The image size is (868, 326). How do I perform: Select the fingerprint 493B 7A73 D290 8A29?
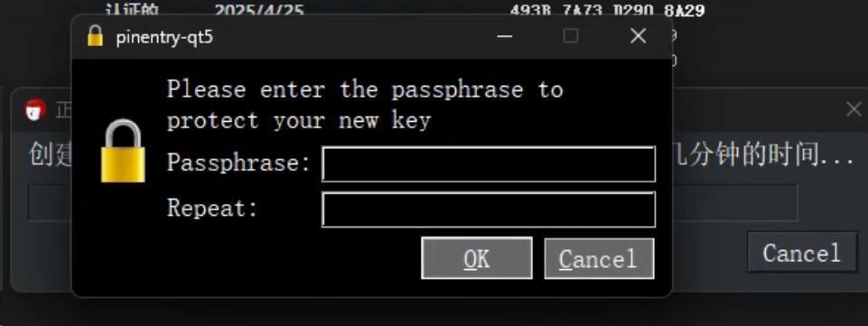[x=607, y=11]
